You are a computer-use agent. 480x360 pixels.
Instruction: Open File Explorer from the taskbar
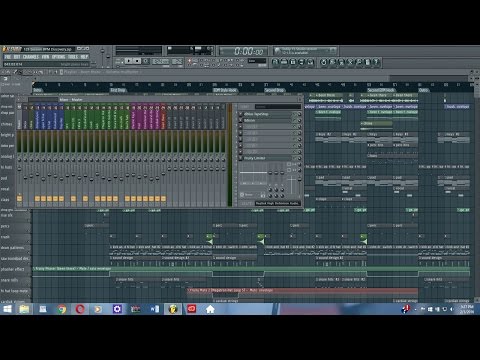click(24, 309)
